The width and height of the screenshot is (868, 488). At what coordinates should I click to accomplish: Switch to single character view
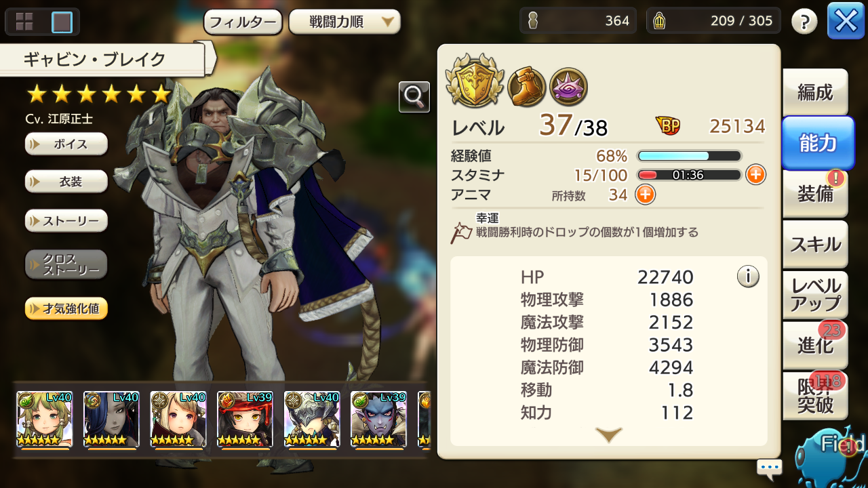62,22
